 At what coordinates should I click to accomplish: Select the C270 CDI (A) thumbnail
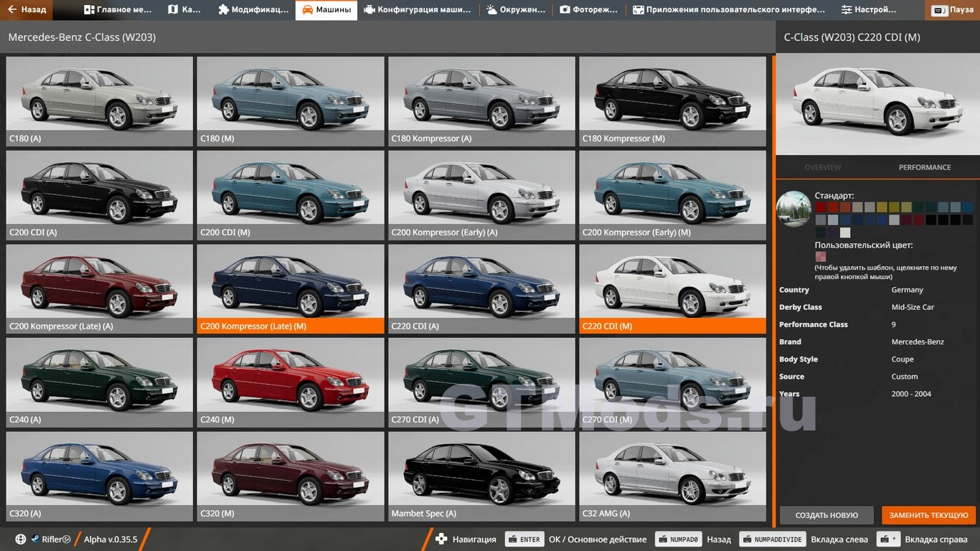point(481,382)
